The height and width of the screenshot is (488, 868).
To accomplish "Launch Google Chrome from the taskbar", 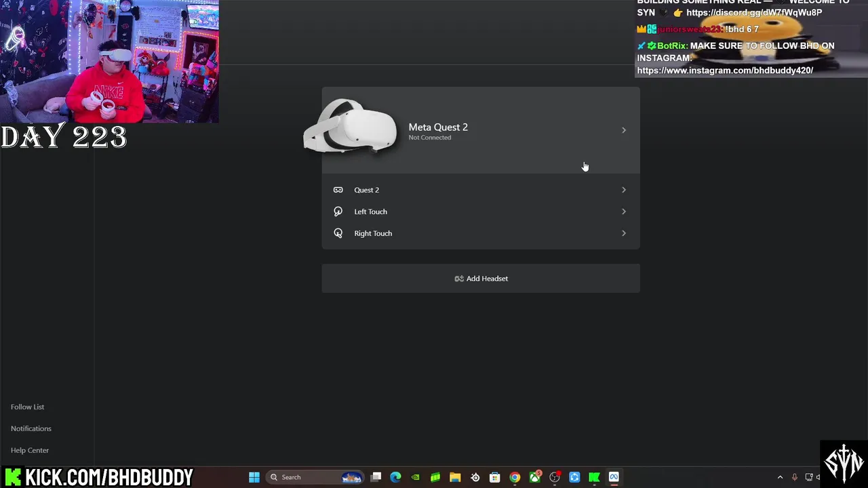I will pos(515,477).
